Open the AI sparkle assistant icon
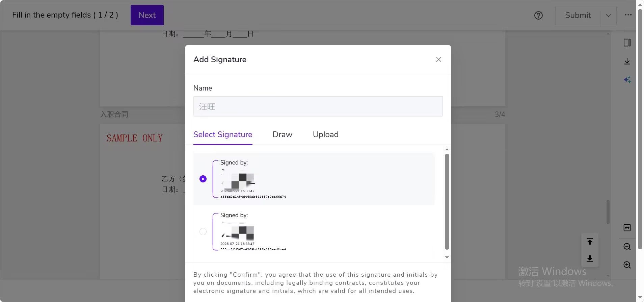The width and height of the screenshot is (644, 302). coord(627,80)
